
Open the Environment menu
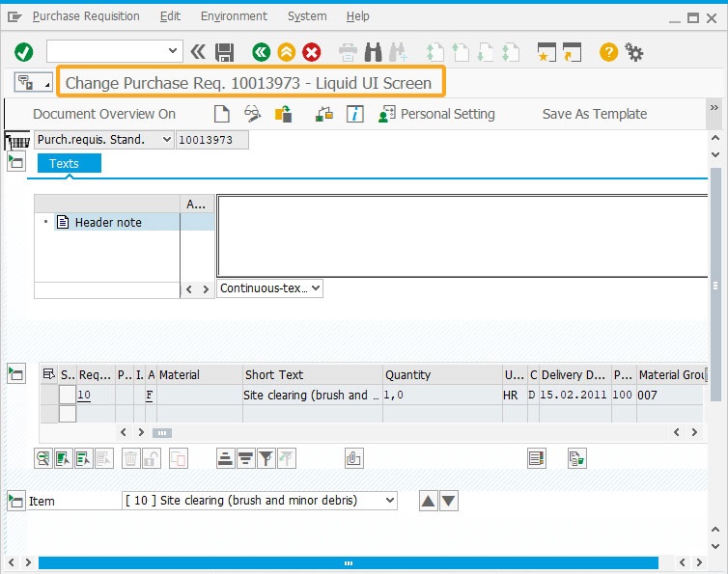(234, 16)
